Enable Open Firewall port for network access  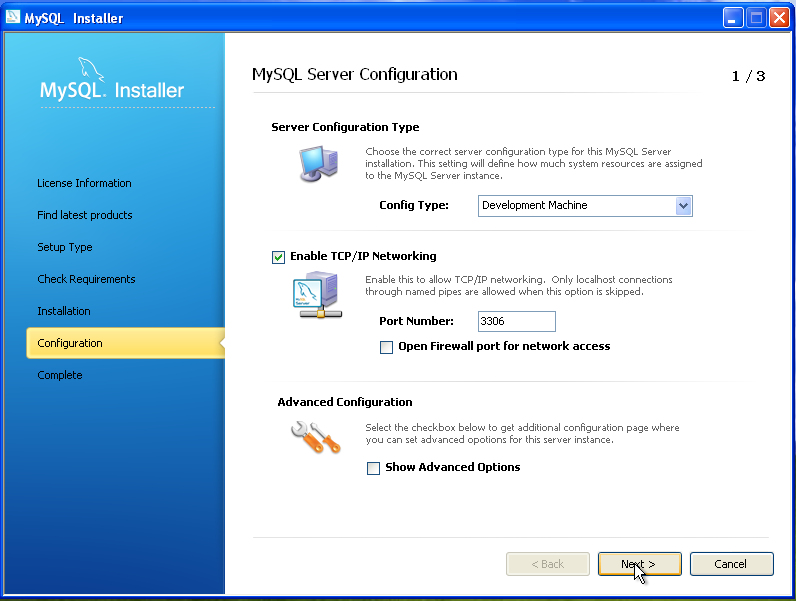[x=387, y=347]
